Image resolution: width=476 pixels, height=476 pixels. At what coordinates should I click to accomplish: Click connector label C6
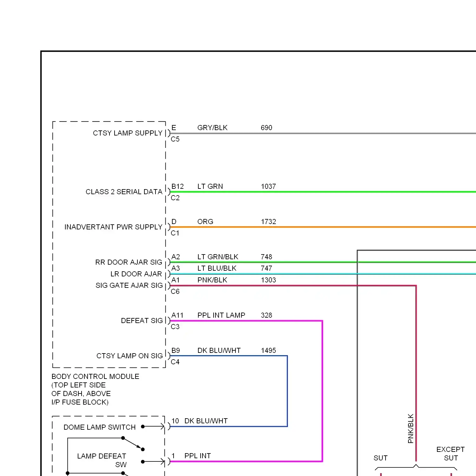coord(175,291)
